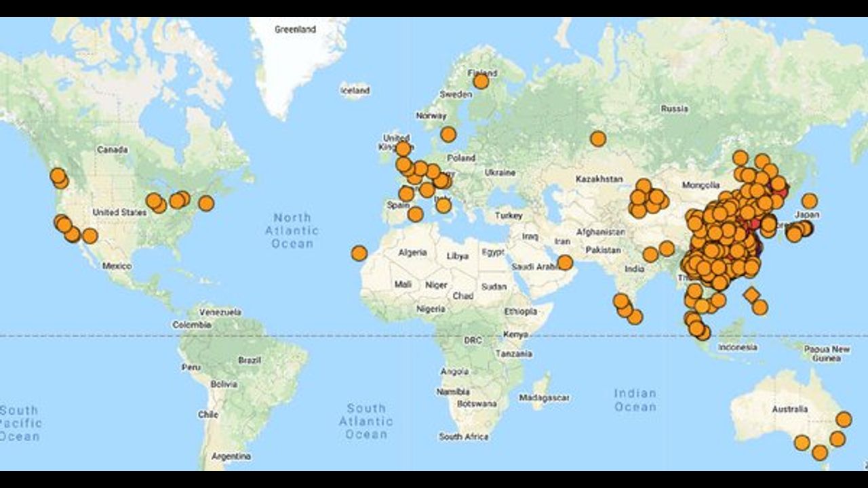Select the lone marker in Russia above Kazakhstan

coord(597,139)
